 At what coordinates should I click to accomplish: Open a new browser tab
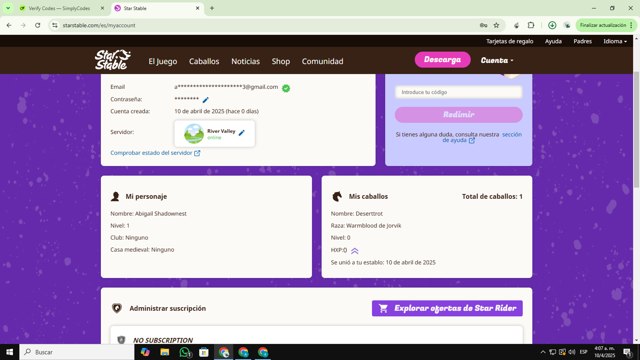[212, 8]
